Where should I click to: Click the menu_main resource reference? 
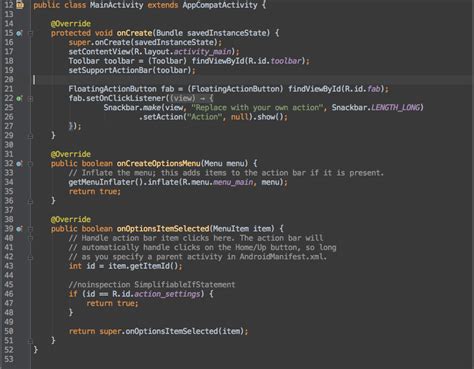233,182
